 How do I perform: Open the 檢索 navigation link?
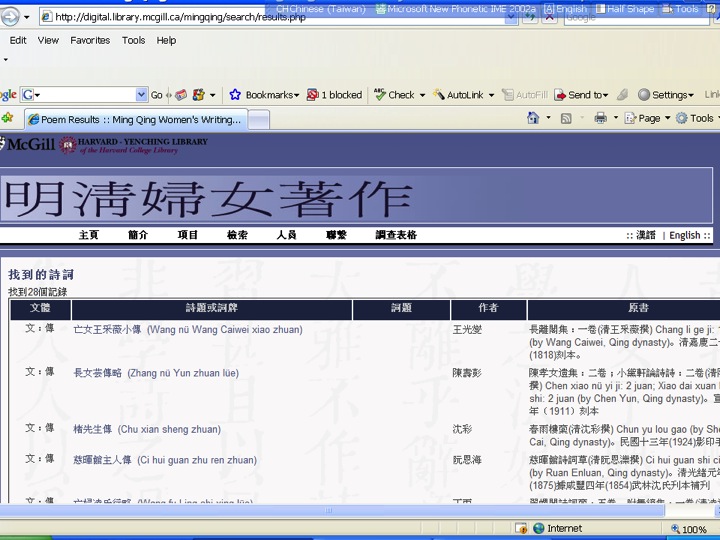click(237, 235)
